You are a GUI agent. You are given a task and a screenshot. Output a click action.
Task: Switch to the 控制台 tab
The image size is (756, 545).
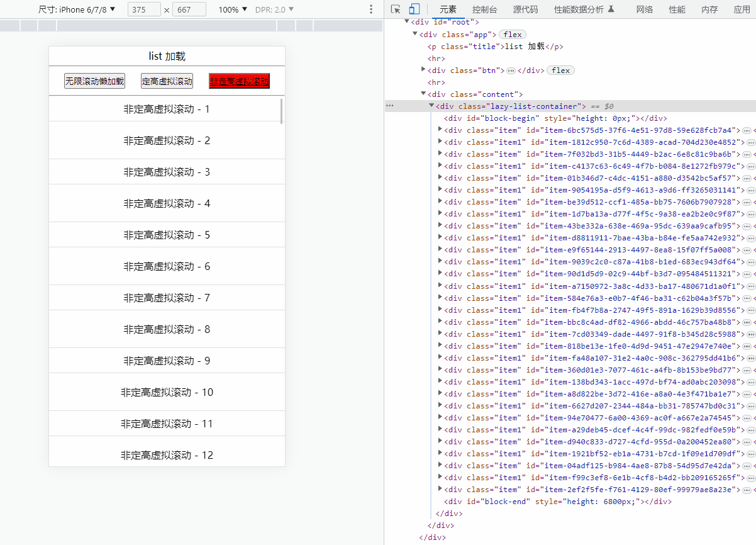(484, 9)
